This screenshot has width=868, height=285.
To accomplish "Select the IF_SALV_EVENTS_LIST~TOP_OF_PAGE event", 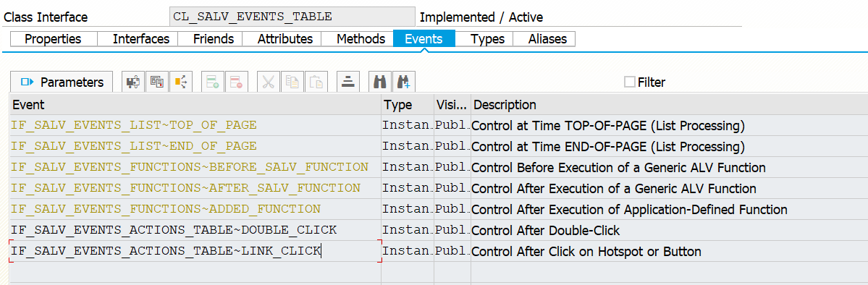I will 195,125.
